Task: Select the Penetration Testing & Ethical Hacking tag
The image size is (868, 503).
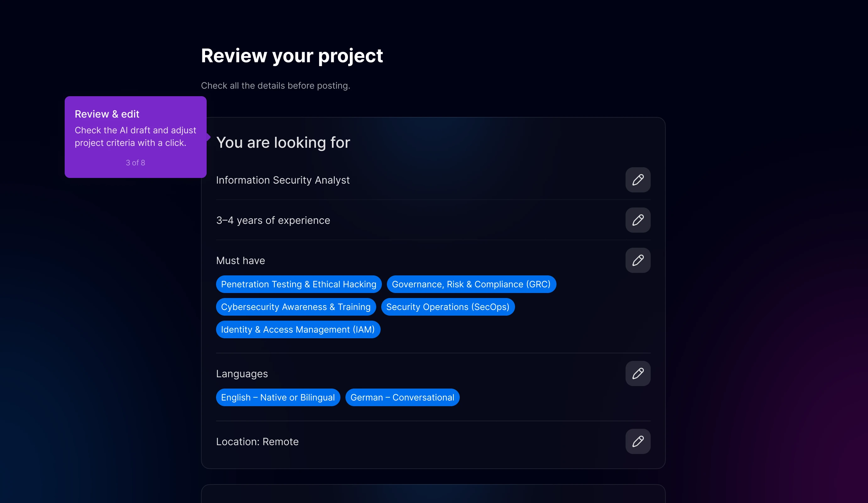Action: tap(298, 284)
